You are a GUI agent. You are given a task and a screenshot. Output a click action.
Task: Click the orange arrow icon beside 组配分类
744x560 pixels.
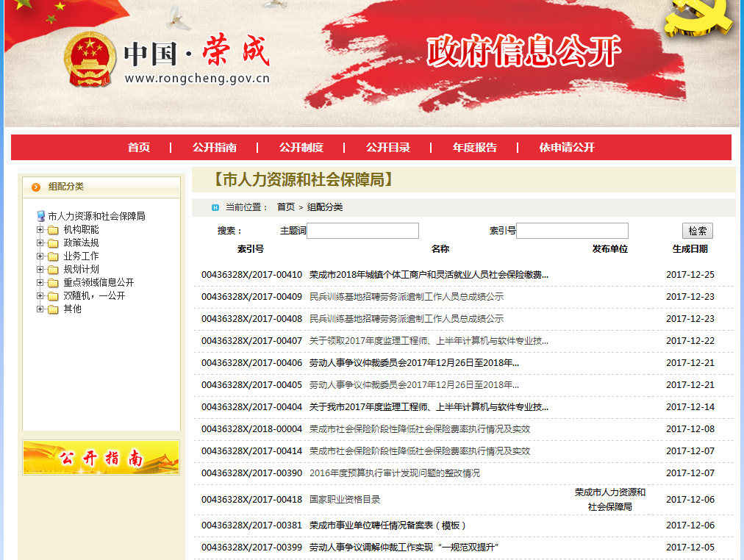pos(36,187)
